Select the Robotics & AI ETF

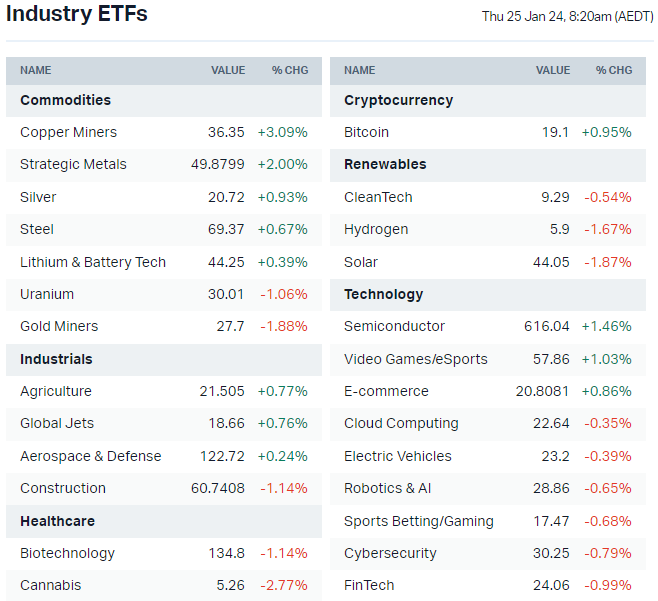(388, 488)
